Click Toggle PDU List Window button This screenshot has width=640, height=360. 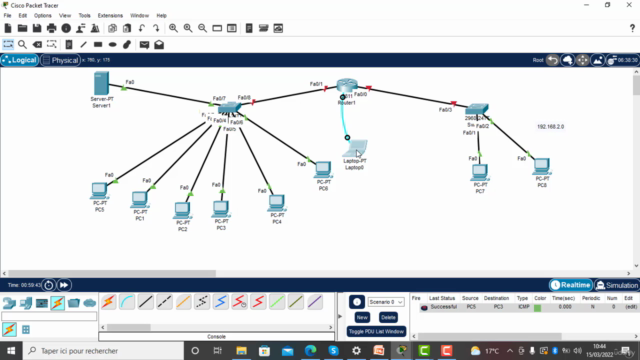[x=376, y=331]
